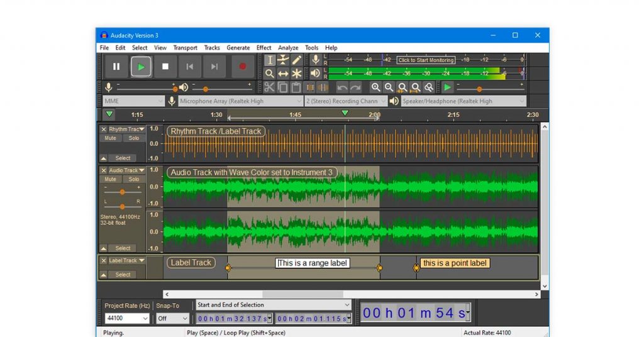Mute the Audio Track
Viewport: 644px width, 337px height.
[110, 179]
